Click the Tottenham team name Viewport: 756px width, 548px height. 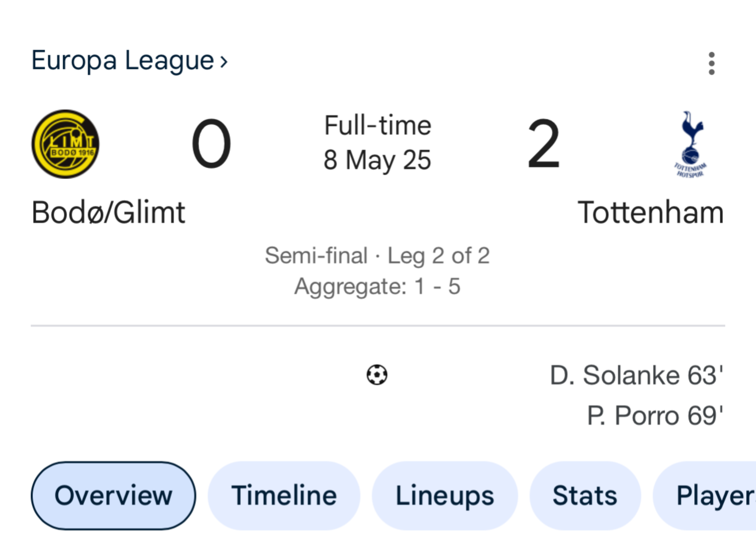[650, 212]
